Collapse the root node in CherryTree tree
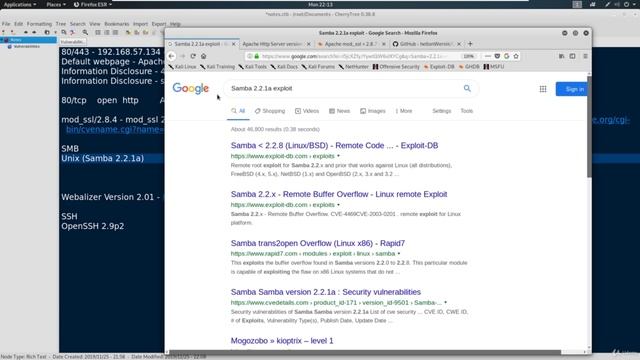 2,40
